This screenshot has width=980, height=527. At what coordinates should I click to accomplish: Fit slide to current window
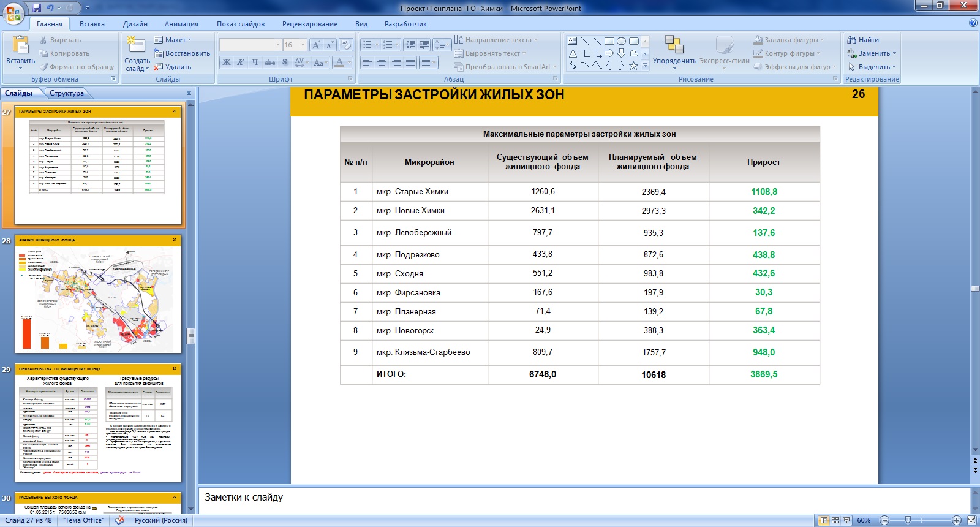pyautogui.click(x=971, y=520)
